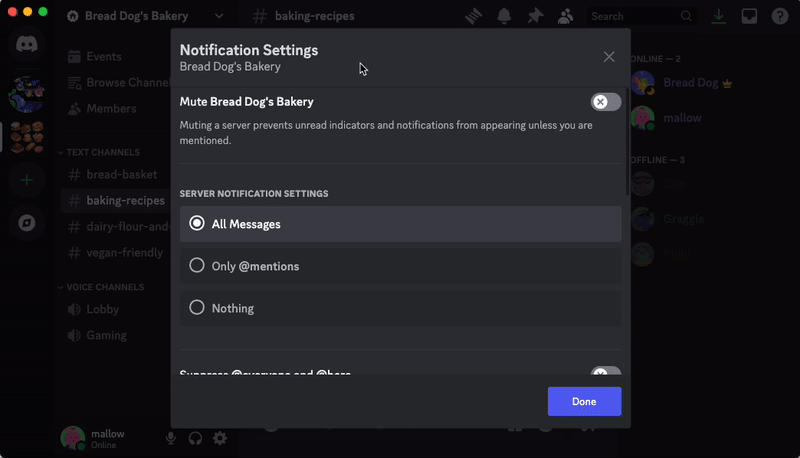Viewport: 800px width, 458px height.
Task: Open the inbox icon in header
Action: coord(749,16)
